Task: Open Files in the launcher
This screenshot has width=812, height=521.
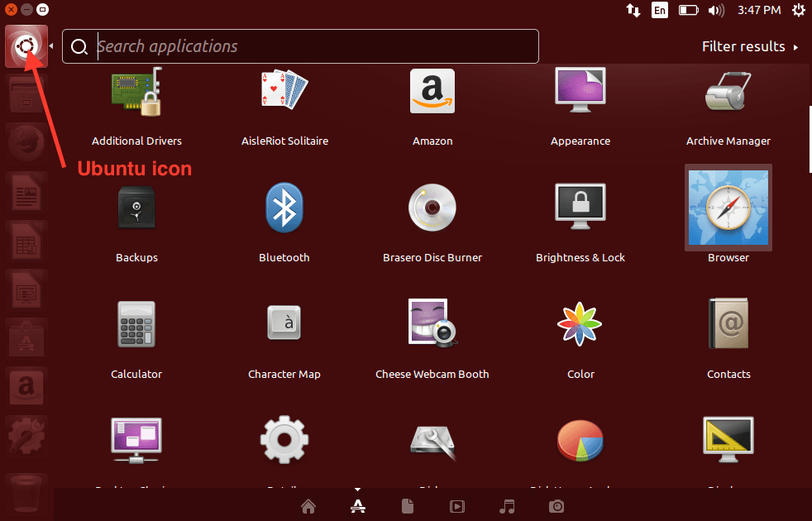Action: pos(26,95)
